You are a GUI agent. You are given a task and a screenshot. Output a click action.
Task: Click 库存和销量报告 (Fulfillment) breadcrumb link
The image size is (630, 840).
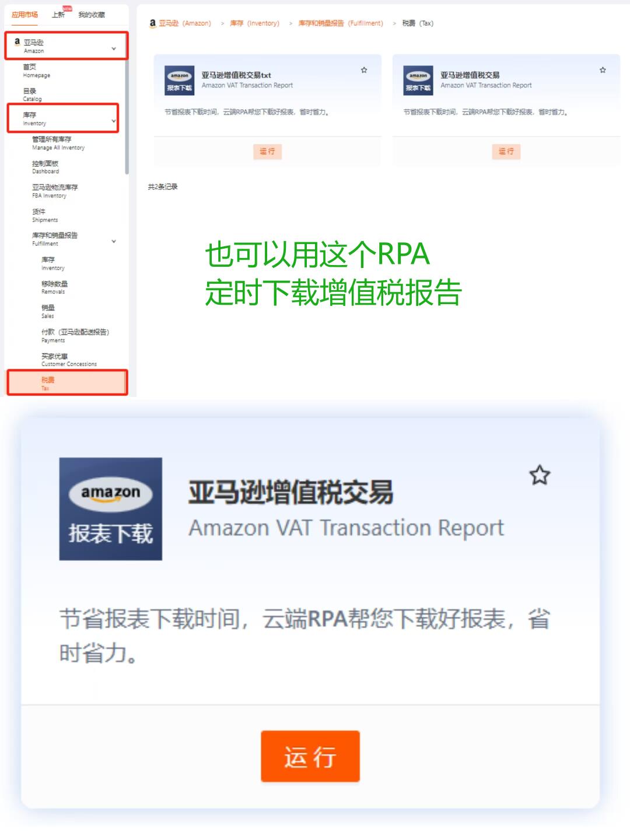tap(341, 23)
